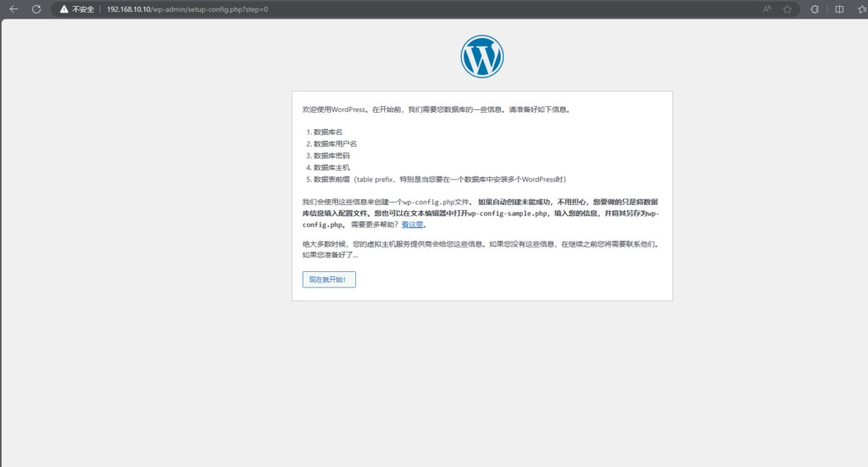Click the welcome sentence 欢迎使用WordPress

[437, 109]
